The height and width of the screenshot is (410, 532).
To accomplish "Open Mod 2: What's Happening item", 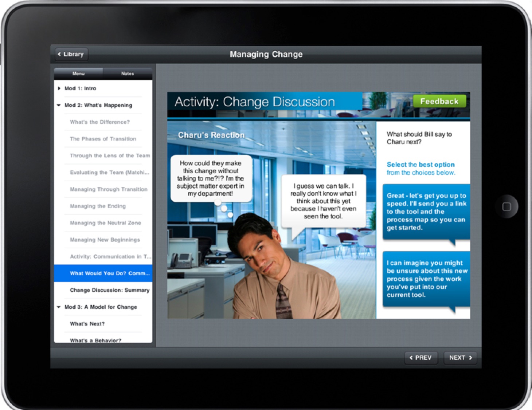I will click(103, 105).
